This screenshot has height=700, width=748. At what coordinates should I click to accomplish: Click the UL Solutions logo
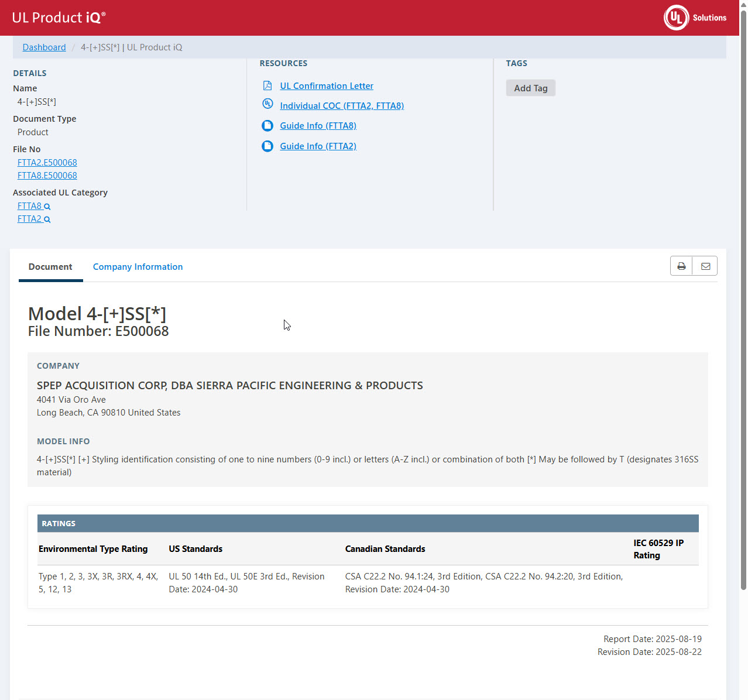click(x=695, y=18)
